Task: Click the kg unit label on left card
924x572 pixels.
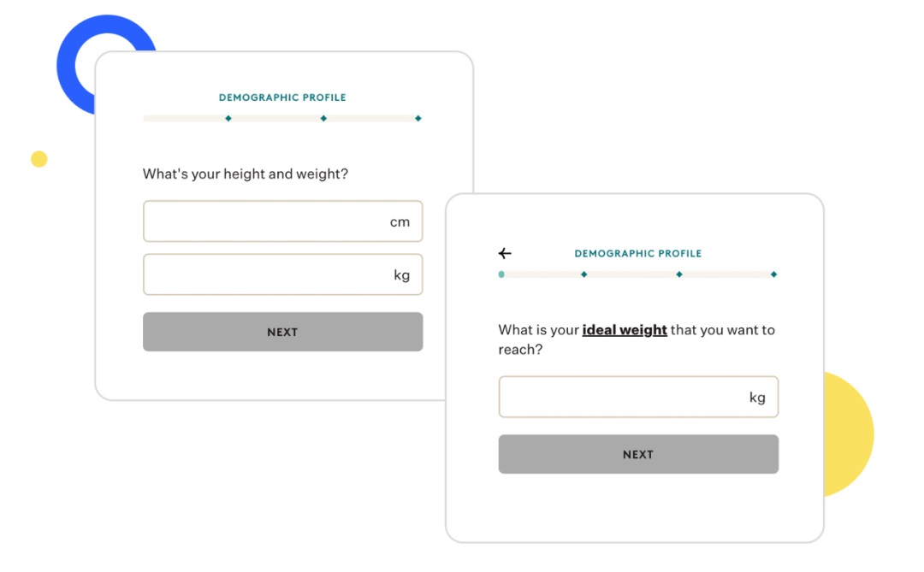Action: [x=402, y=275]
